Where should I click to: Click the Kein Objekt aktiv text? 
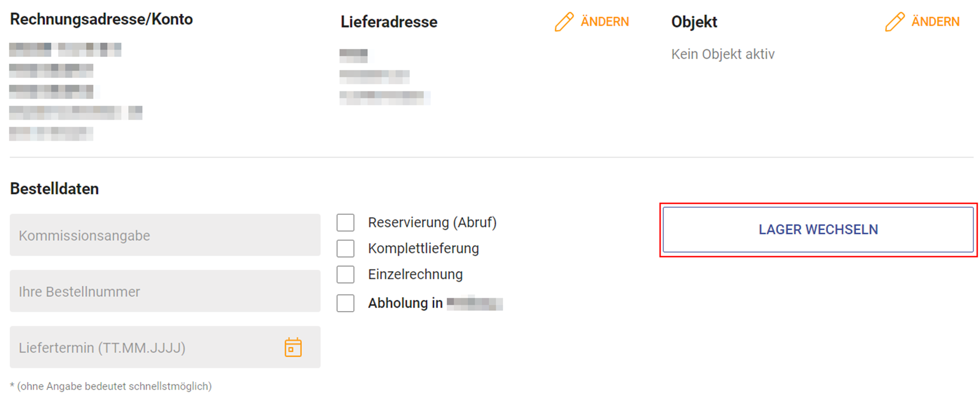723,54
